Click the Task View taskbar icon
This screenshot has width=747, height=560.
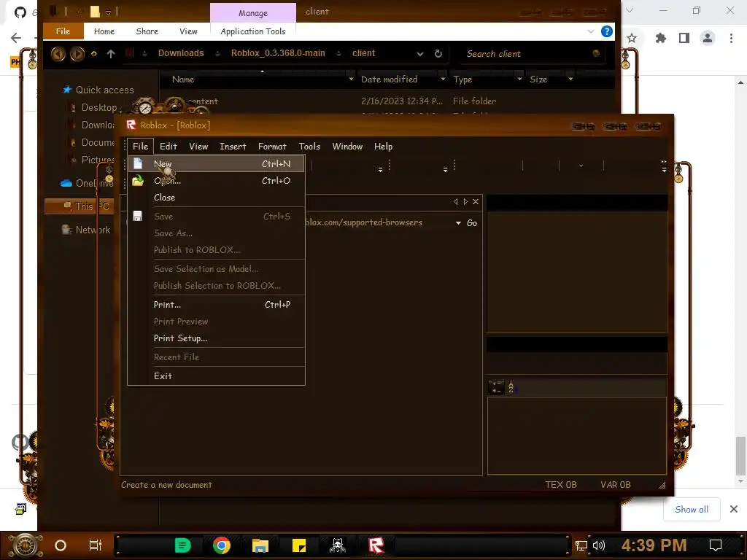96,545
